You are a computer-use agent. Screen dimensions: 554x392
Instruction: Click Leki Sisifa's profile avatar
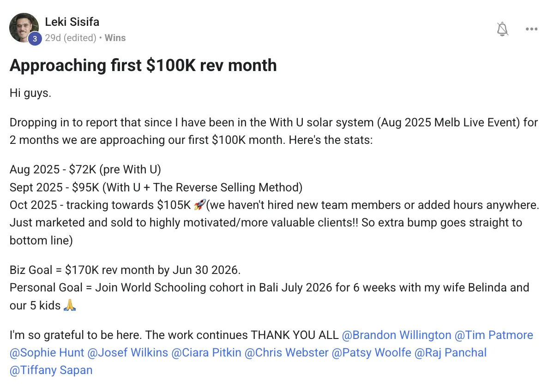point(24,28)
